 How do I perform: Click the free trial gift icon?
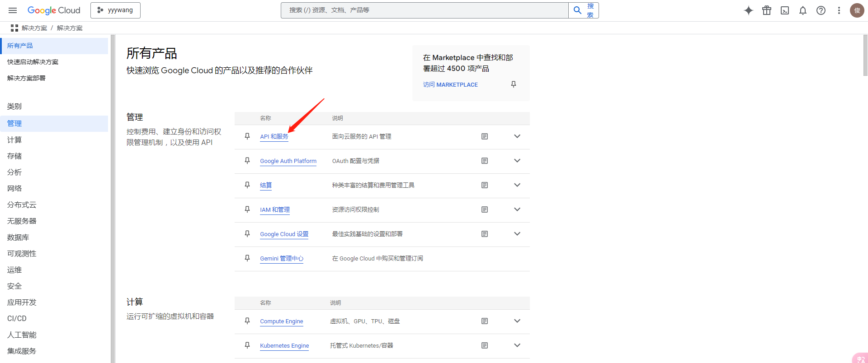pos(767,10)
